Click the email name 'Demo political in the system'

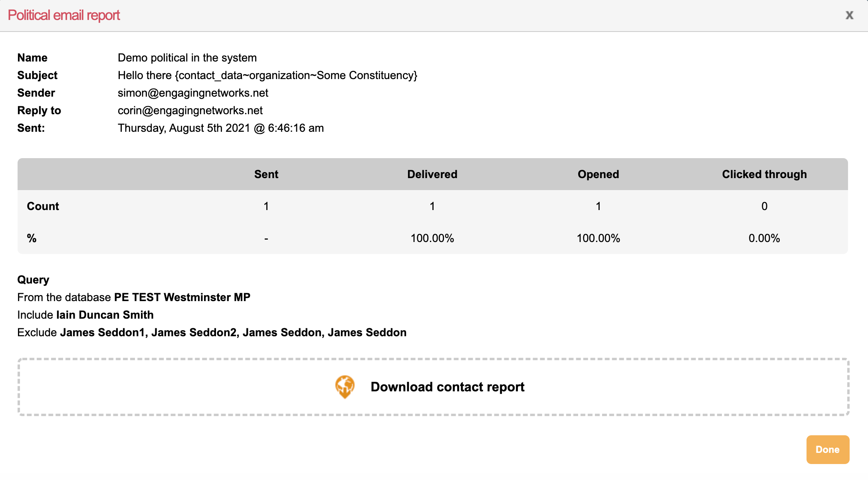click(187, 58)
